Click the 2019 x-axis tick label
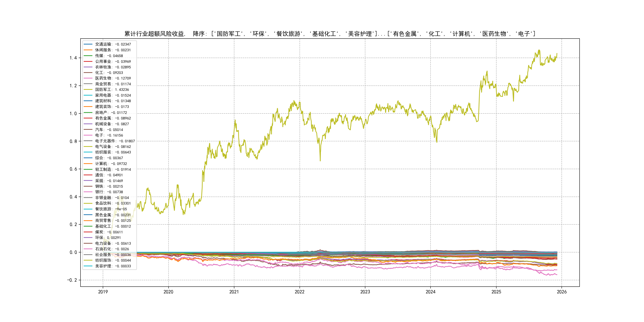The image size is (644, 322). pos(103,292)
